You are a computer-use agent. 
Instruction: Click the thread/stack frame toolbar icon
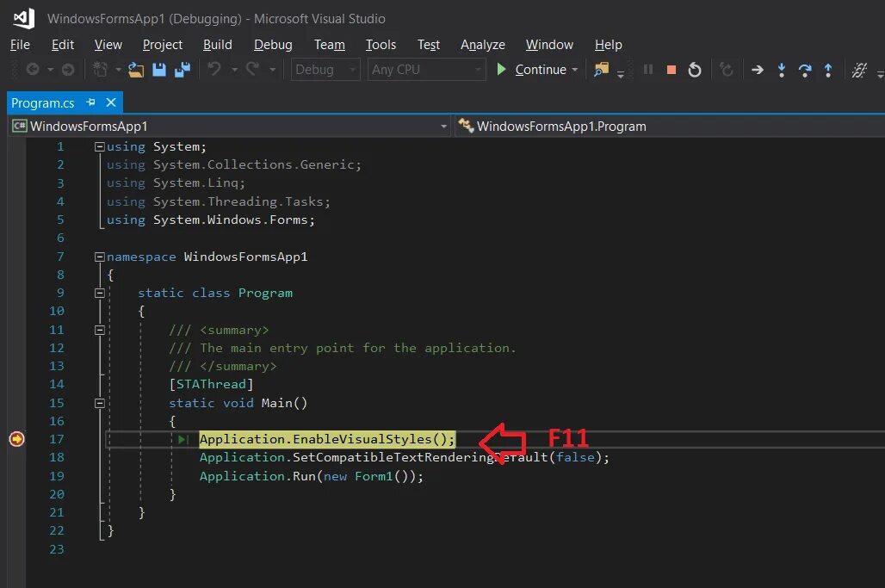(x=859, y=70)
